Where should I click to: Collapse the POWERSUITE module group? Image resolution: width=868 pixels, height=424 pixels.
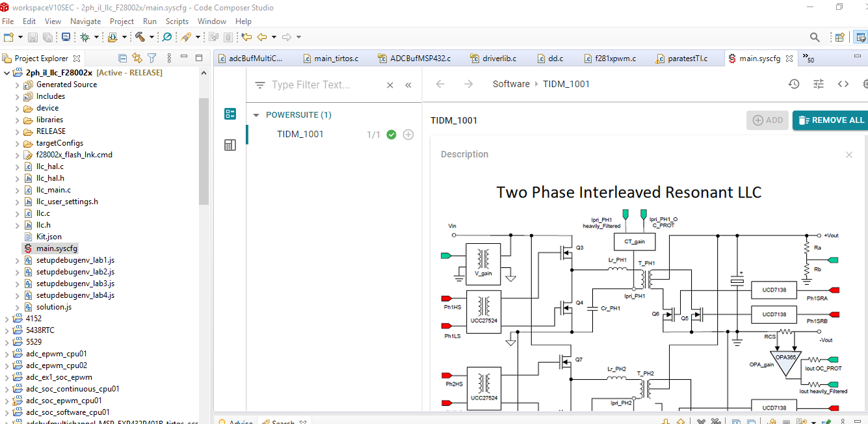point(256,115)
